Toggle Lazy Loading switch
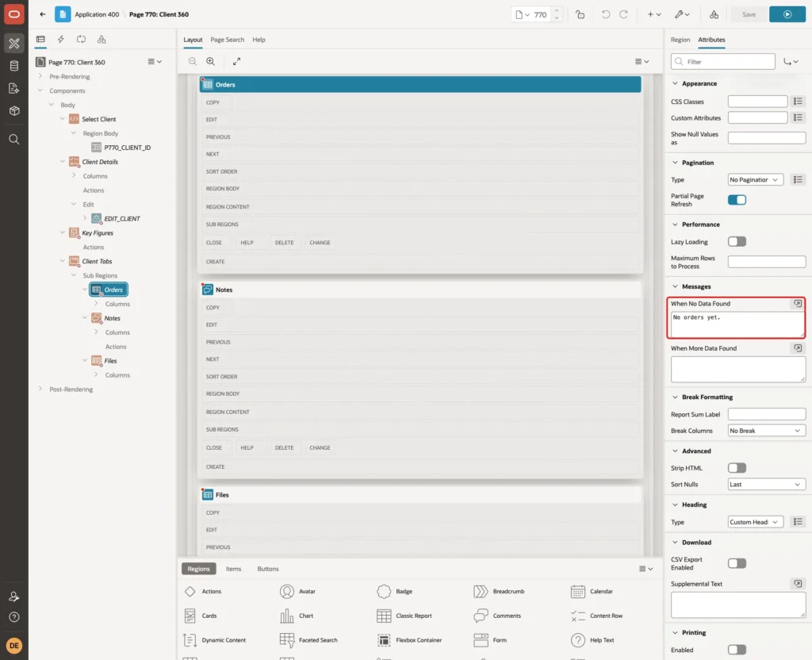The width and height of the screenshot is (812, 660). pos(737,241)
